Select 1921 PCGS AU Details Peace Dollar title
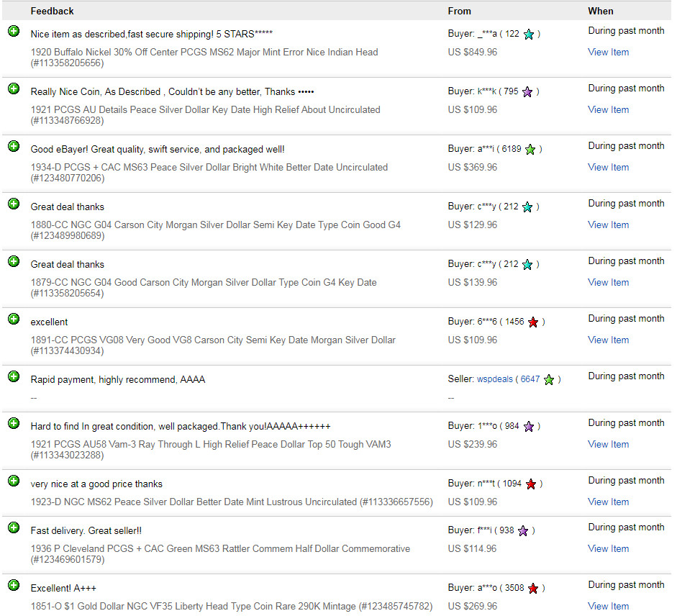This screenshot has width=677, height=616. 205,115
